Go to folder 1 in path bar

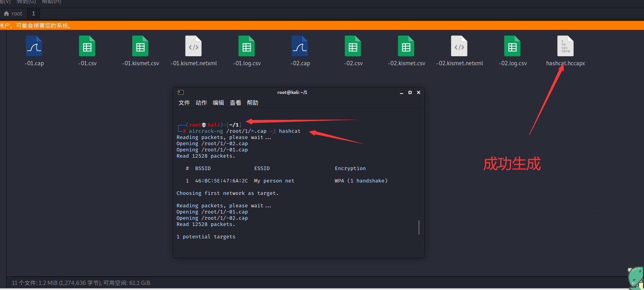coord(33,14)
